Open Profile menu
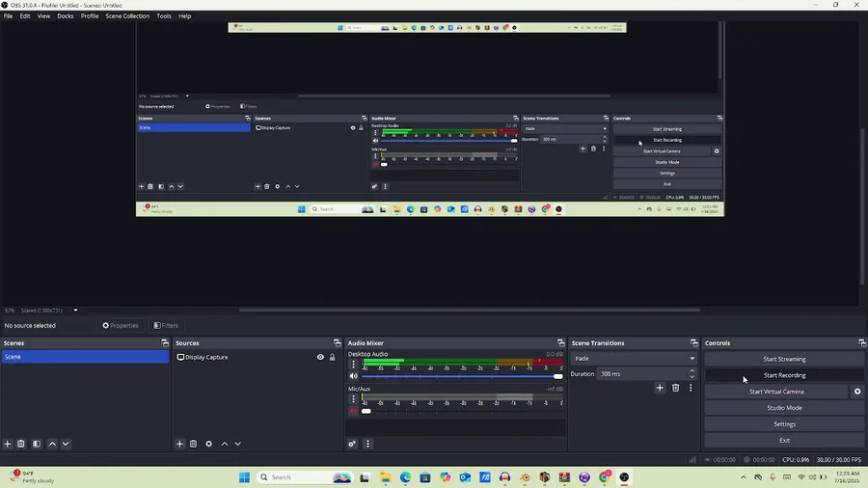 pyautogui.click(x=90, y=16)
